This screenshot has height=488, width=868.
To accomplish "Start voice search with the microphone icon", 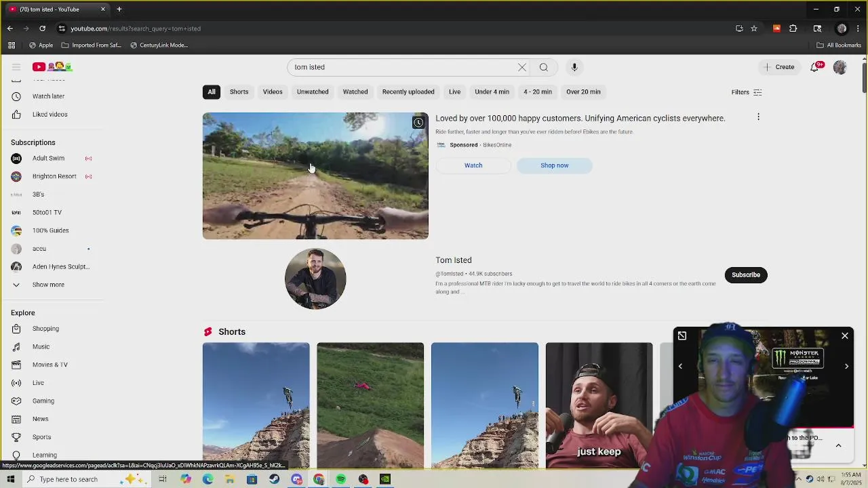I will (x=574, y=67).
